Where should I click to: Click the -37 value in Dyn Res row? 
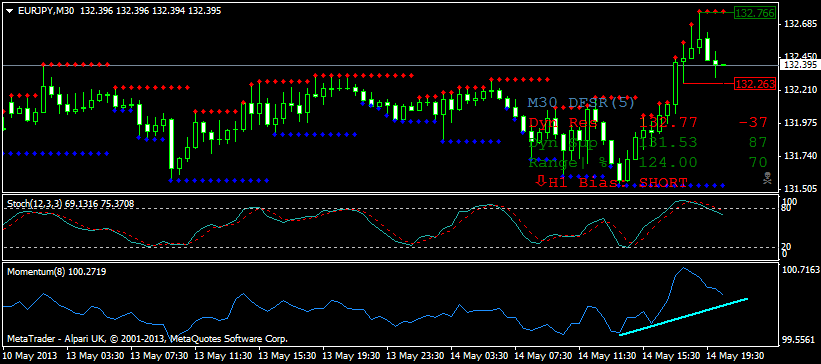click(753, 123)
